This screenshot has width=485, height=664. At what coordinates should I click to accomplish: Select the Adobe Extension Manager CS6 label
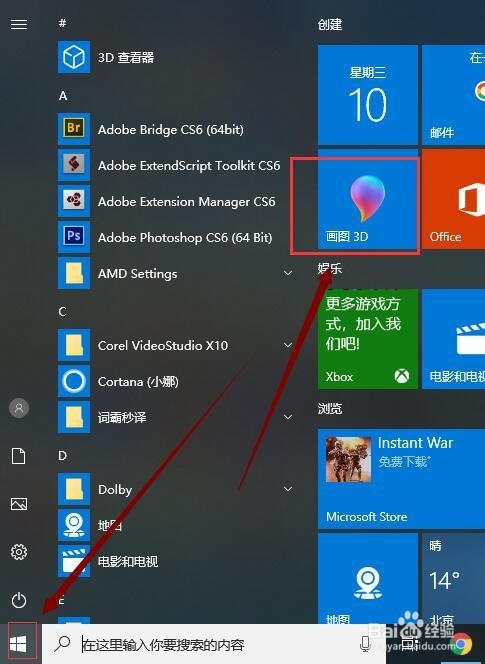pyautogui.click(x=187, y=201)
